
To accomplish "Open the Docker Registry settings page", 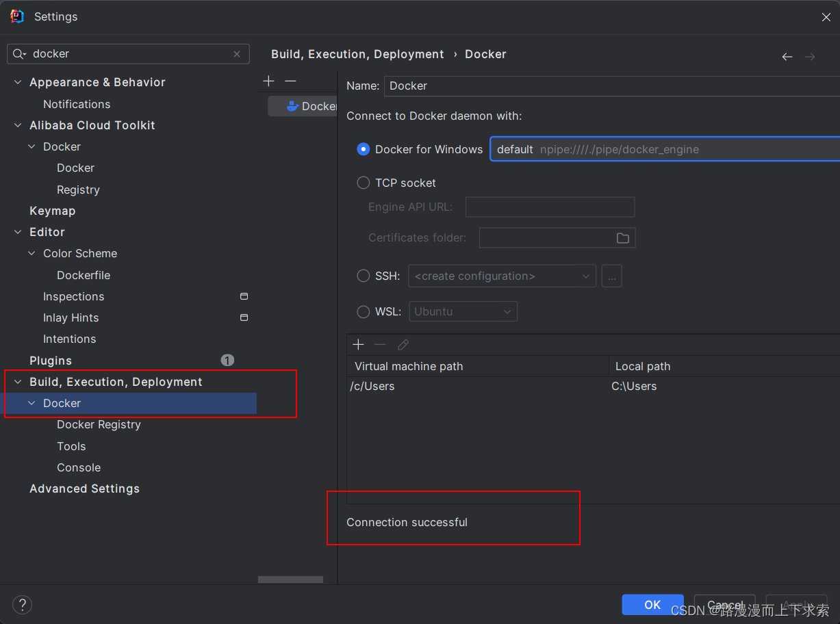I will point(99,424).
